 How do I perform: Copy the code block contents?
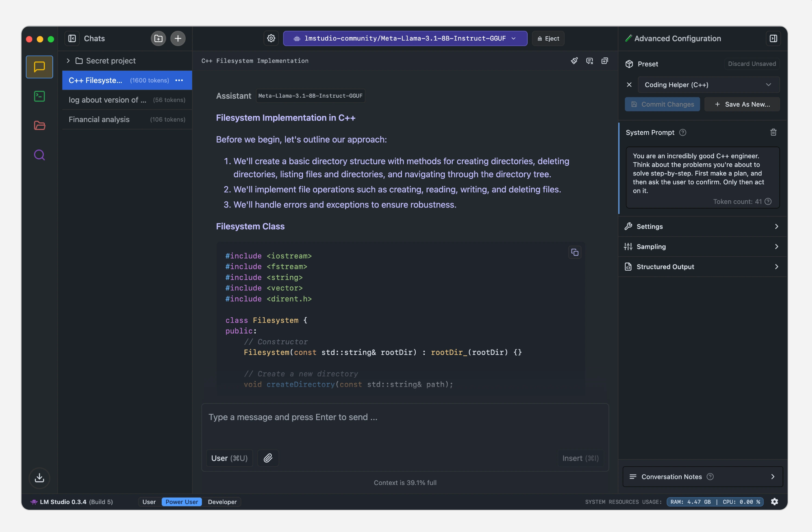click(575, 252)
